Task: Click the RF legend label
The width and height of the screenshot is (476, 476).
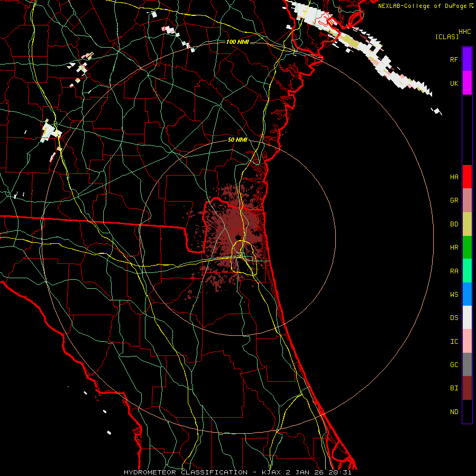Action: (454, 59)
